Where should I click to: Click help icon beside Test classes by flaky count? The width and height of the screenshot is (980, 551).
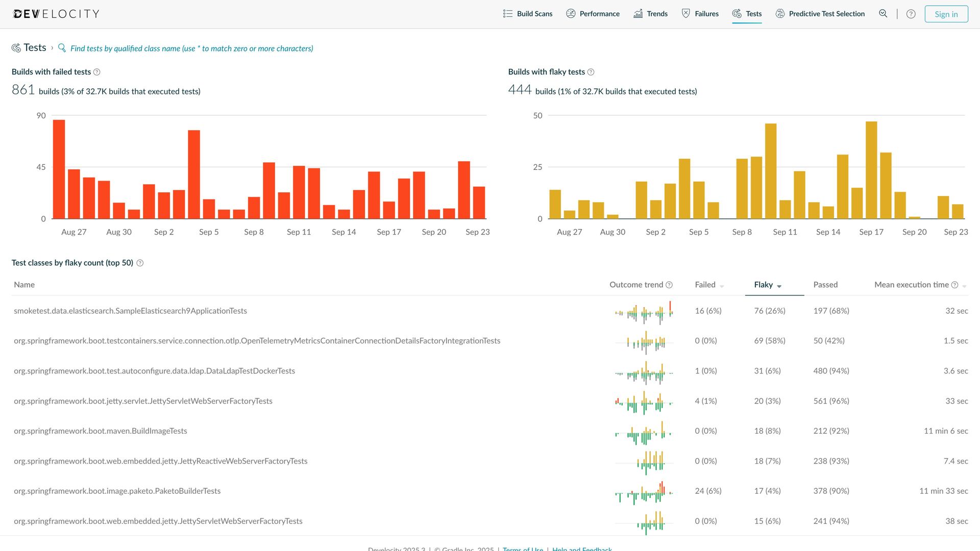[x=140, y=263]
